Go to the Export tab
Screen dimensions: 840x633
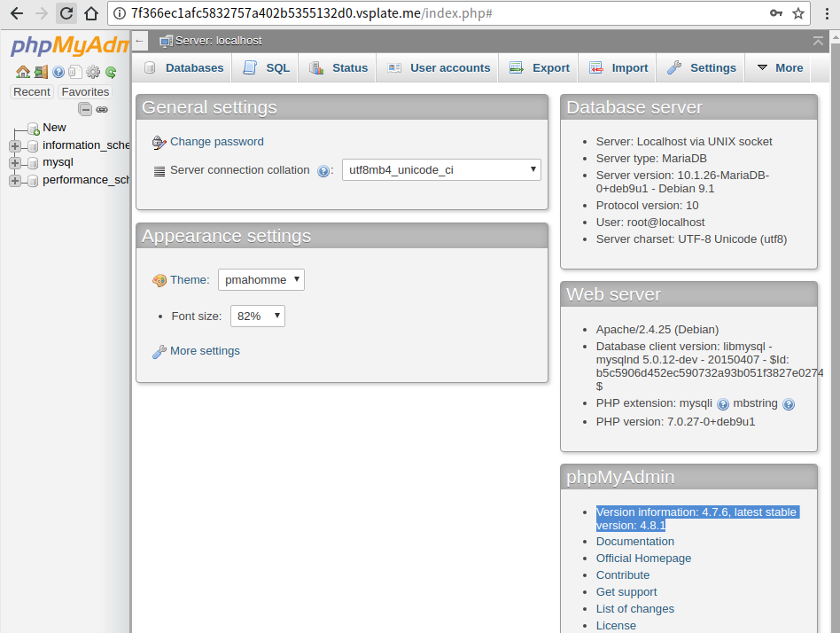[x=539, y=68]
